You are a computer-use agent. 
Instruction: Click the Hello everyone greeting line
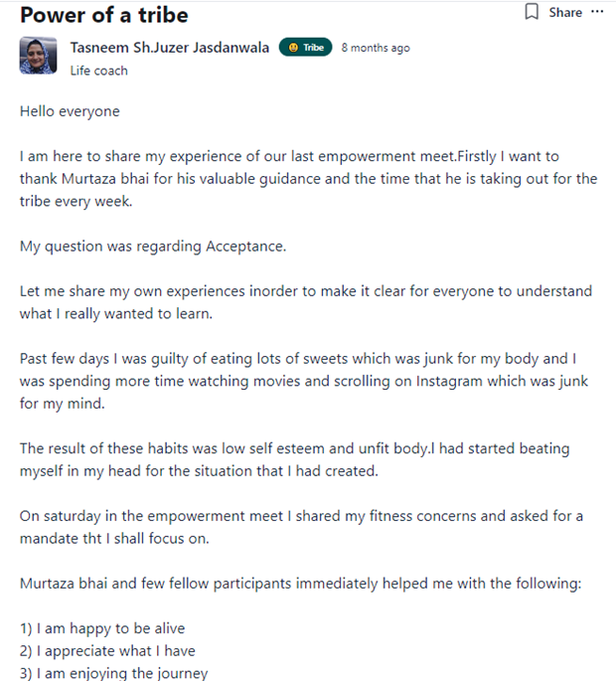coord(70,111)
